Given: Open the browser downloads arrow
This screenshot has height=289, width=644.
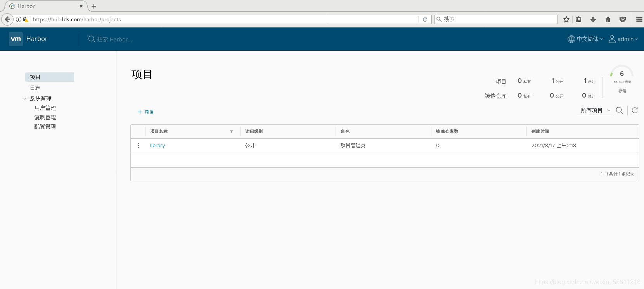Looking at the screenshot, I should pyautogui.click(x=593, y=19).
